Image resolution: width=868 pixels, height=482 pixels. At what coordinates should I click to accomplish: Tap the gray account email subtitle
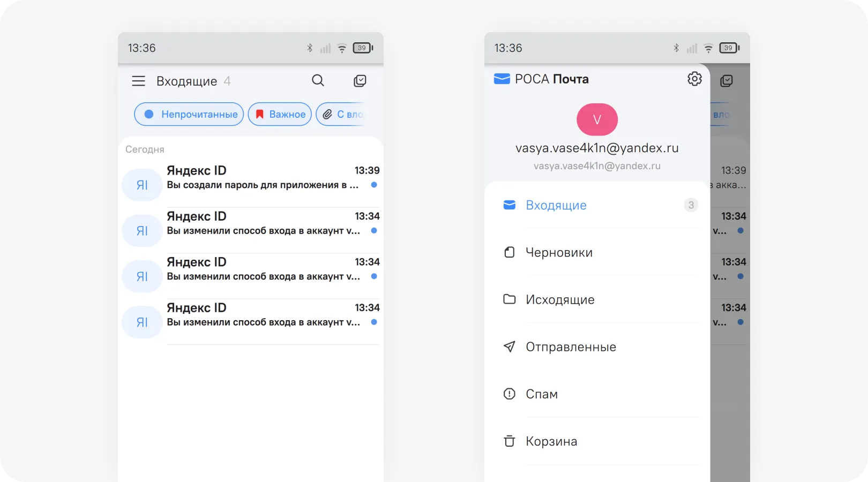tap(597, 166)
